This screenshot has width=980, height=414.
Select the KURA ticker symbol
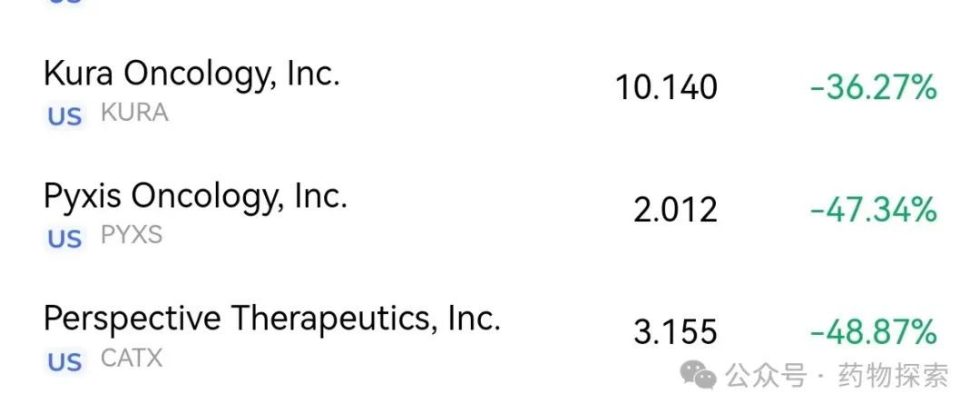click(x=134, y=113)
